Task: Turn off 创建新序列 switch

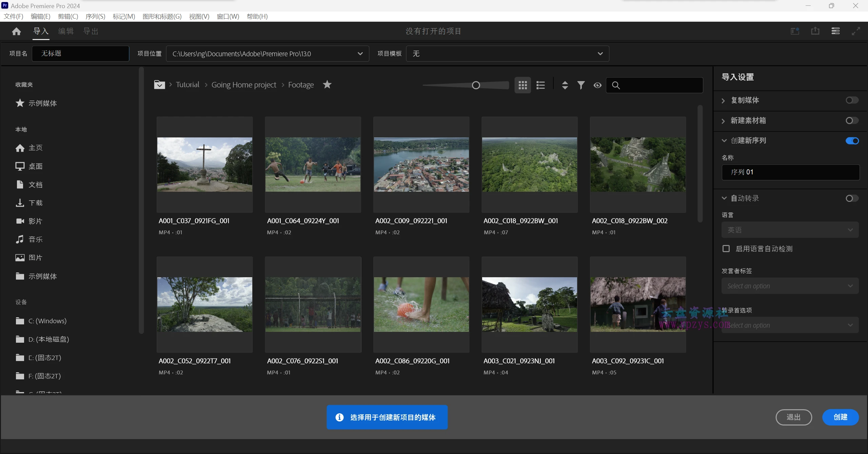Action: pyautogui.click(x=852, y=141)
